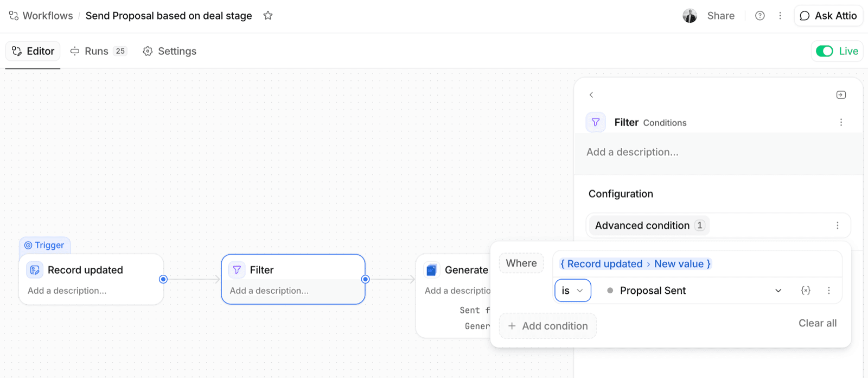Open the workflow more options menu in the header

pos(780,16)
